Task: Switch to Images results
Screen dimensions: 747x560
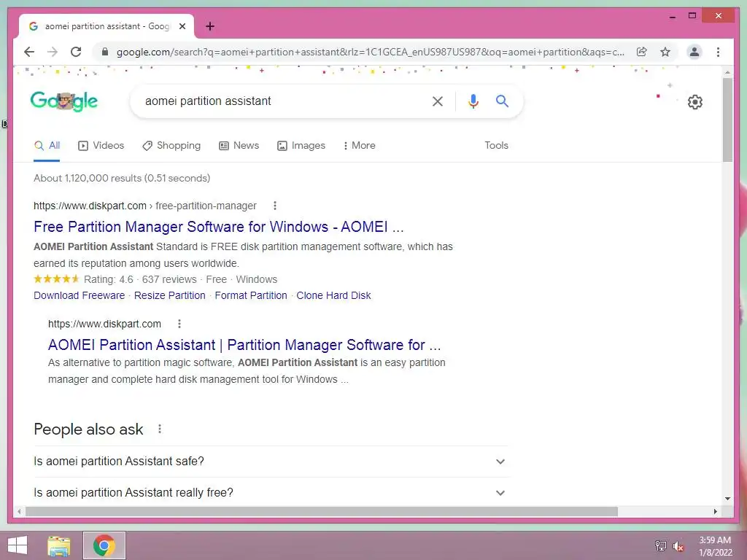Action: pos(301,146)
